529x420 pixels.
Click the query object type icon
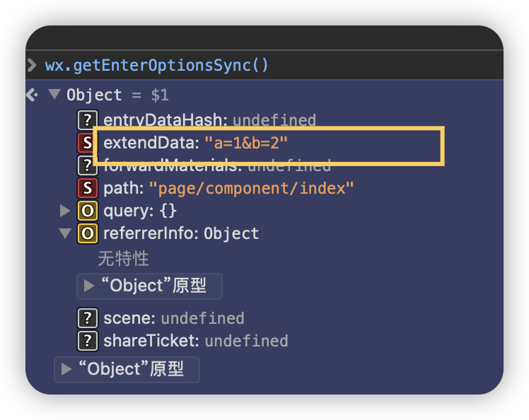coord(87,211)
